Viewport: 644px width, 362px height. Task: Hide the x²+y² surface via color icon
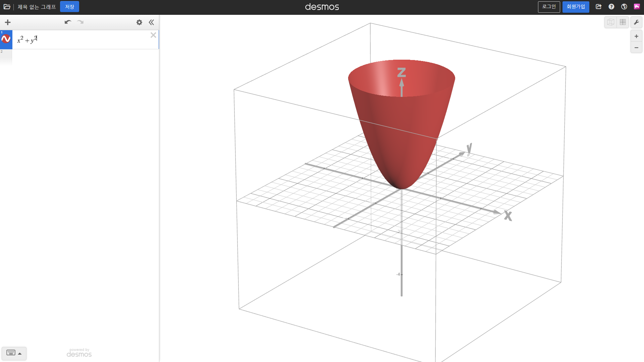[6, 39]
